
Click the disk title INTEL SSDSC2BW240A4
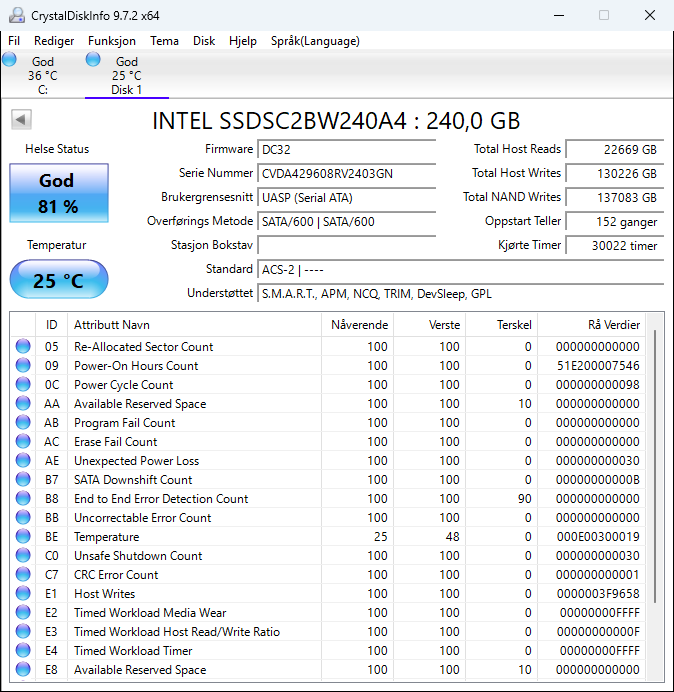[336, 120]
